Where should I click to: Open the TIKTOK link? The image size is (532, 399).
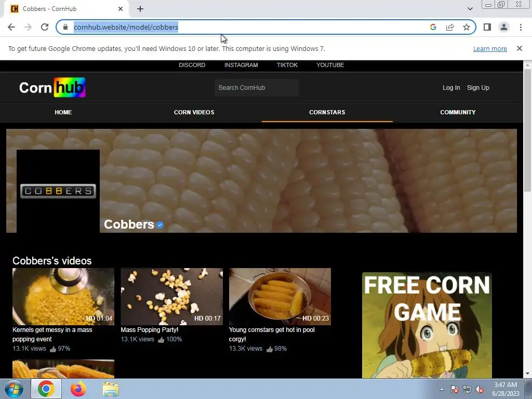pyautogui.click(x=287, y=65)
